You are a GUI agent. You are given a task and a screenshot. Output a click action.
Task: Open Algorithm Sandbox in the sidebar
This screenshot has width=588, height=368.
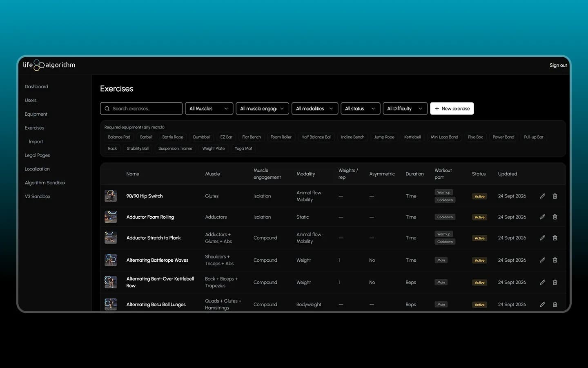(x=45, y=183)
